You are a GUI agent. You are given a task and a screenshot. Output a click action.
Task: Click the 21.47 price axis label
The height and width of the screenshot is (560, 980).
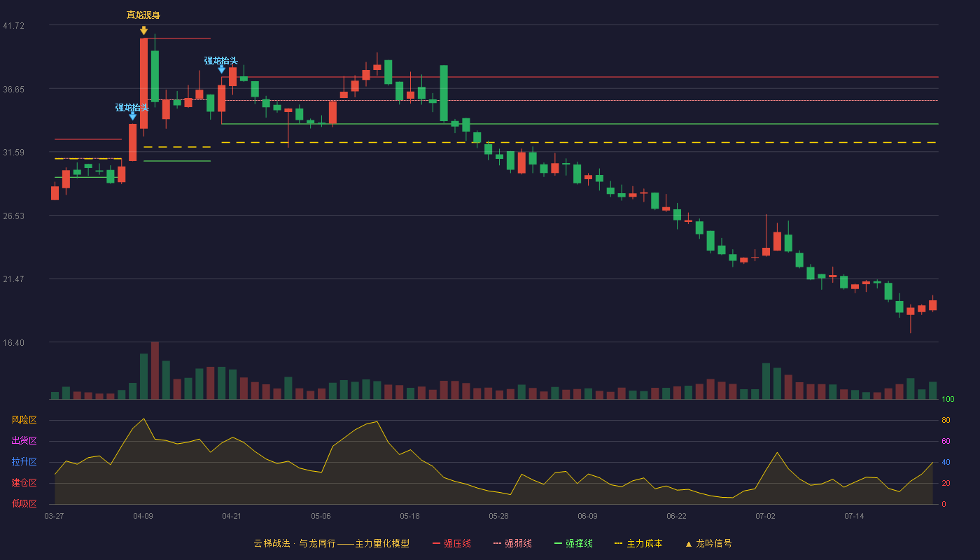13,279
